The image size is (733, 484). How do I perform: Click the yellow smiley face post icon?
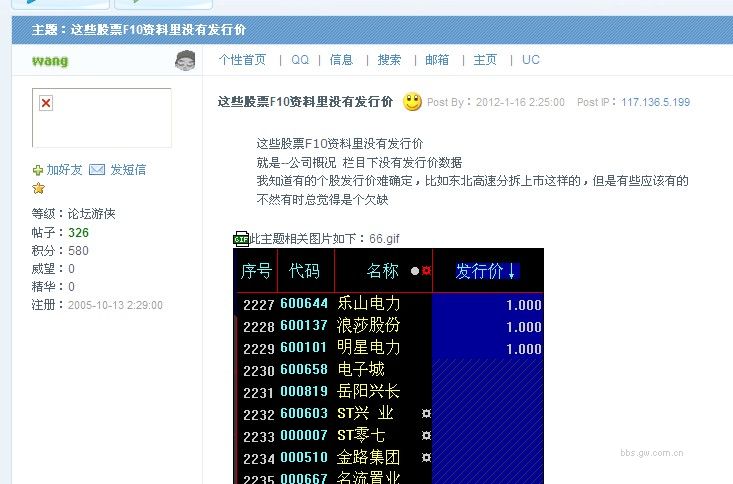click(x=412, y=101)
